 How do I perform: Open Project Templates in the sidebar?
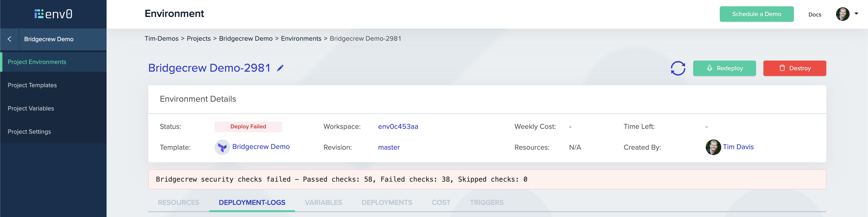(54, 85)
